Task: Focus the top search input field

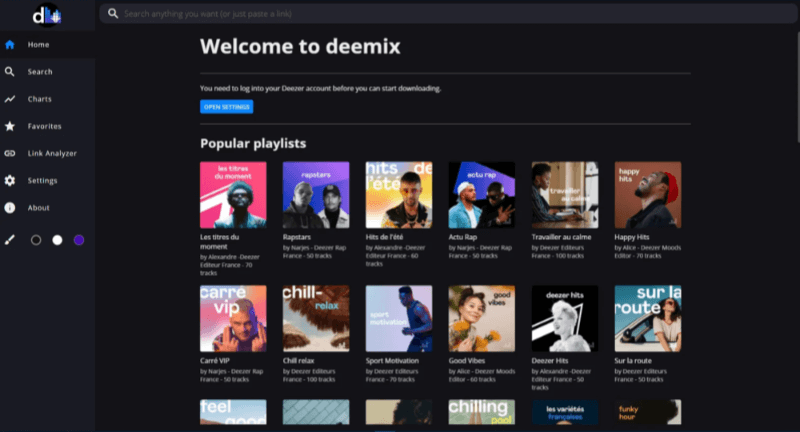Action: point(448,14)
